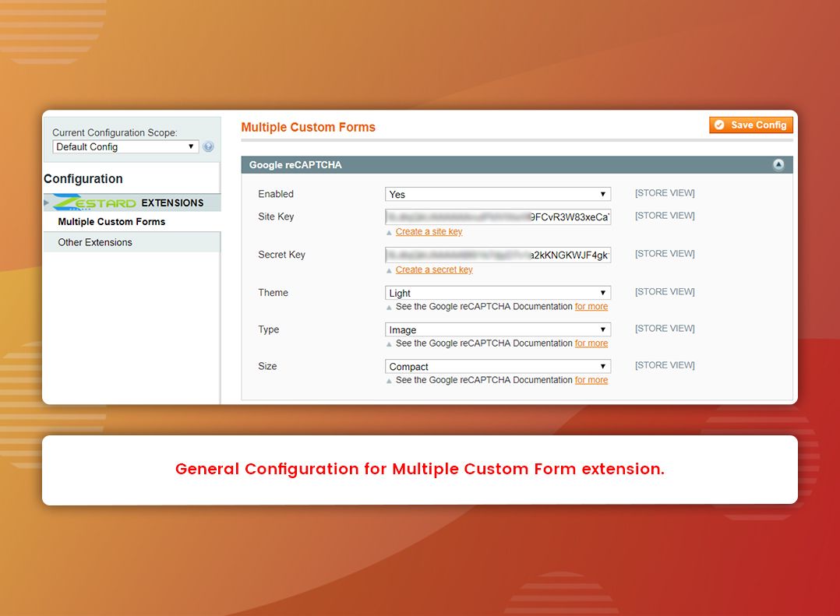This screenshot has height=616, width=840.
Task: Click the checkmark icon on Save Config button
Action: pos(720,124)
